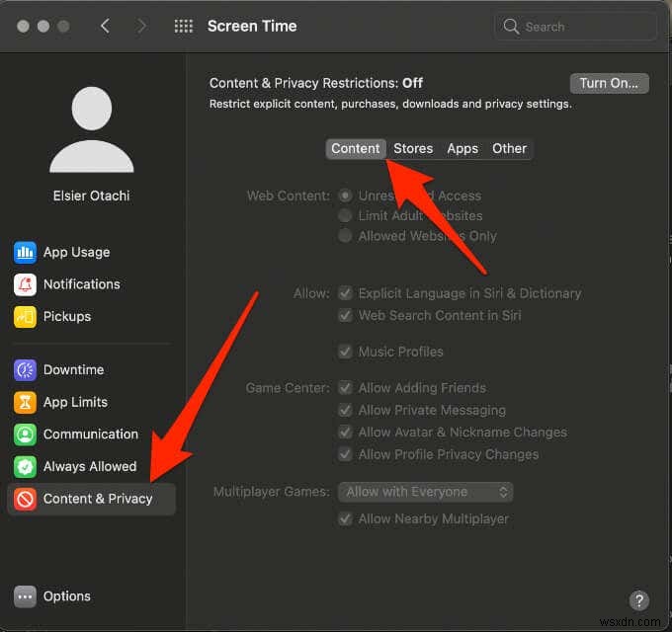Screen dimensions: 672x632
Task: Toggle Allow Avatar & Nickname Changes
Action: [345, 433]
